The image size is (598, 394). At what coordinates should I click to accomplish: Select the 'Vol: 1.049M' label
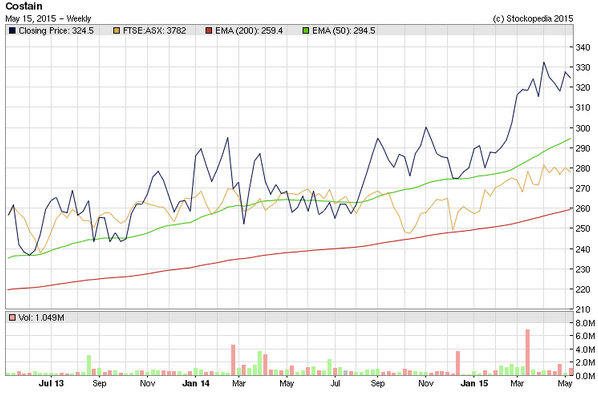point(41,317)
